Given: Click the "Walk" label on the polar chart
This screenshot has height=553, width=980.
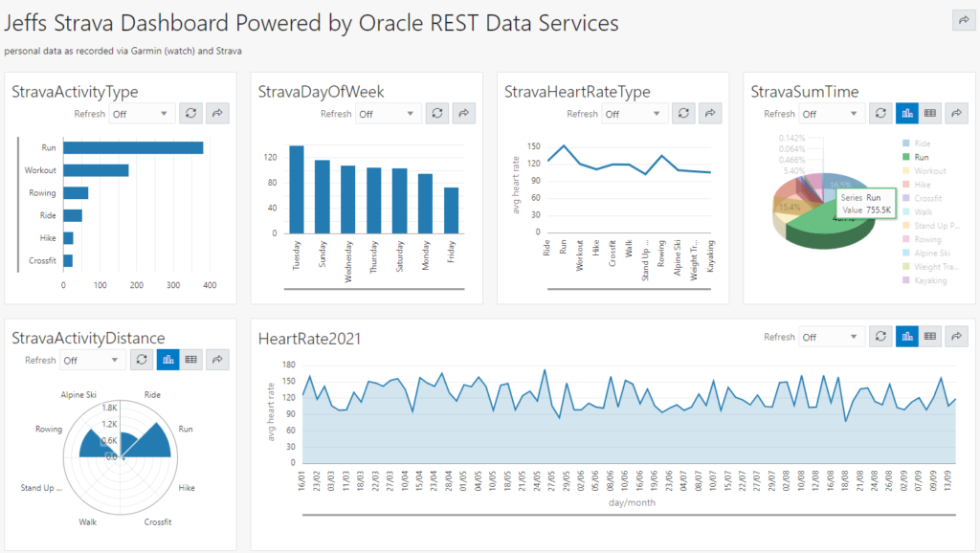Looking at the screenshot, I should tap(87, 521).
